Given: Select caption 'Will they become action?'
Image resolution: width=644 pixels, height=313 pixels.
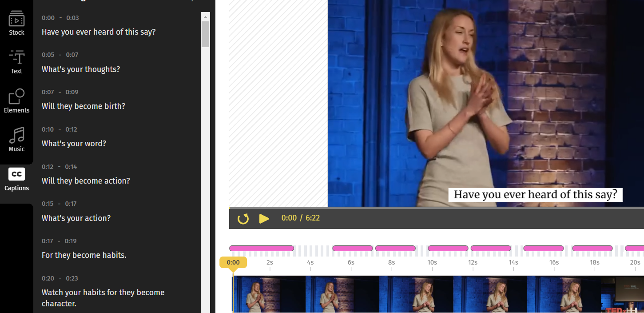Looking at the screenshot, I should tap(86, 181).
